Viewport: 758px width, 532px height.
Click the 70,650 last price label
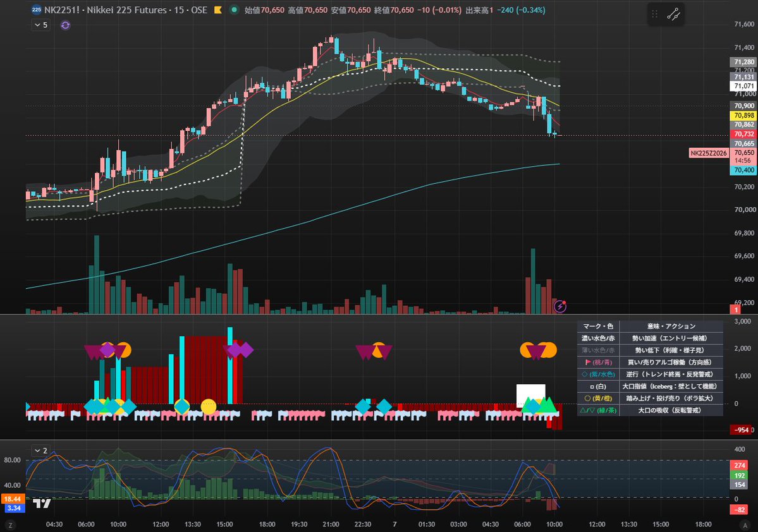(x=743, y=152)
